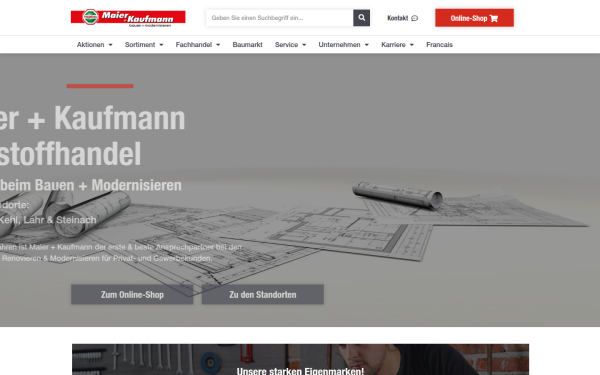Open the Unsere starken Eigenmarken banner
Viewport: 600px width, 375px height.
pyautogui.click(x=300, y=359)
